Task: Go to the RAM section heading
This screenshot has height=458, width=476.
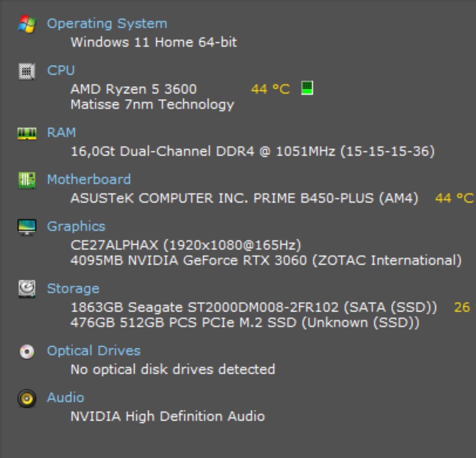Action: pos(61,132)
